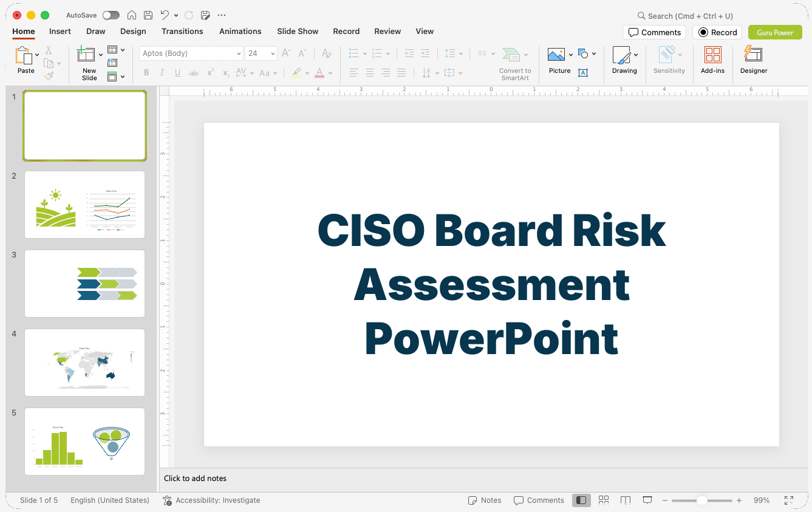Viewport: 812px width, 512px height.
Task: Click the slide Layout icon
Action: (x=112, y=50)
